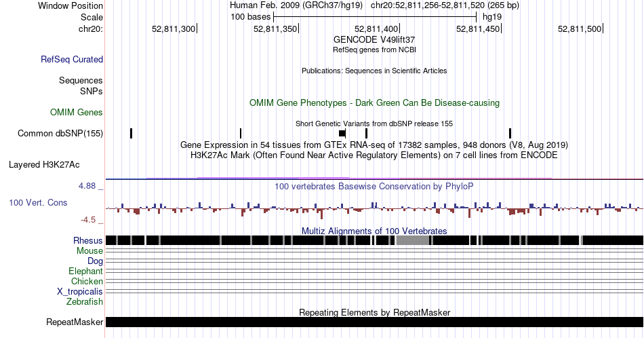This screenshot has height=338, width=644.
Task: Click the chr20: ruler label
Action: [91, 29]
